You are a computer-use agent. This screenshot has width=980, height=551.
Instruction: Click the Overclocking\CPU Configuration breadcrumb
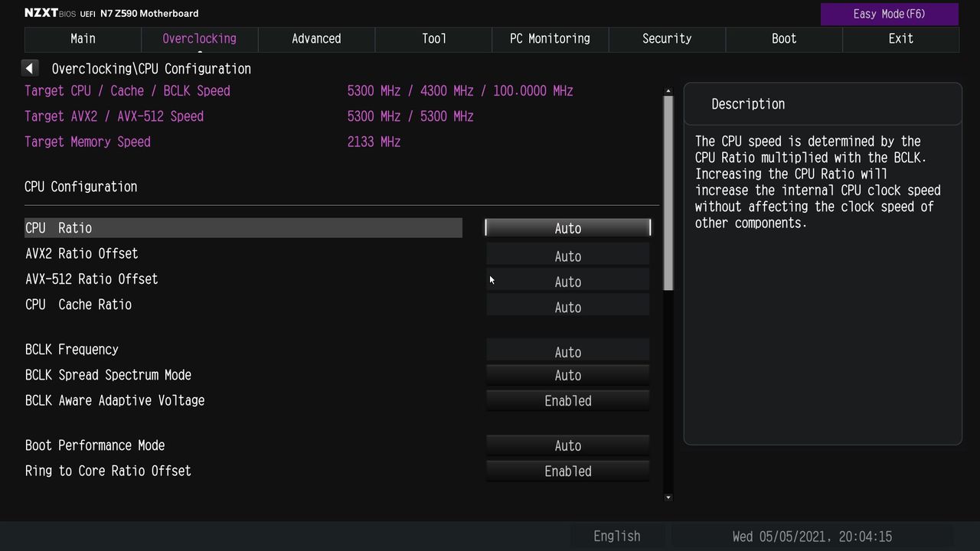click(x=152, y=69)
